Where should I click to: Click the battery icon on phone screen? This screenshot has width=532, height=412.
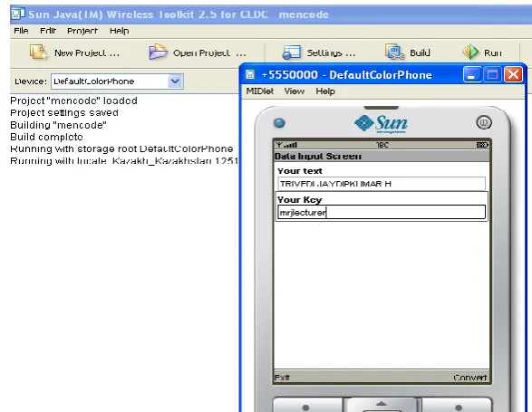click(x=482, y=145)
